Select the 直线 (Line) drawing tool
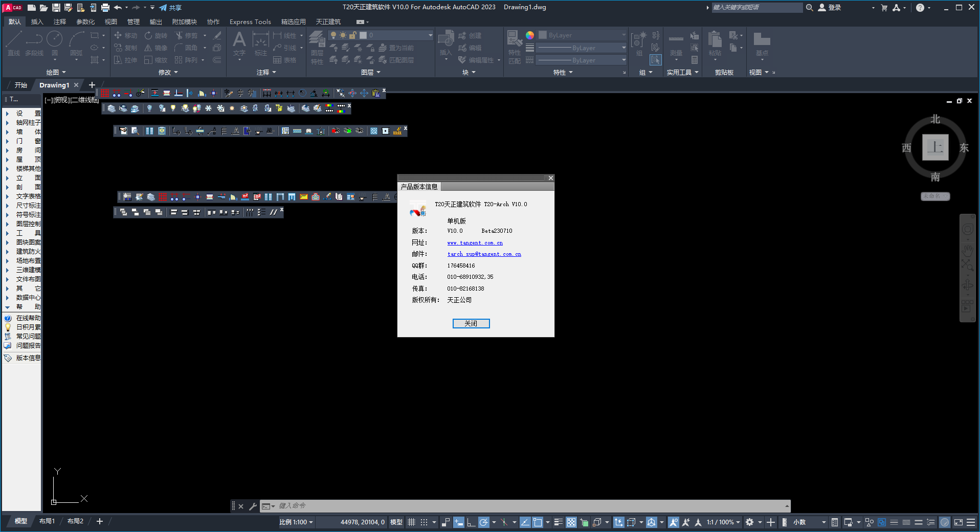Viewport: 980px width, 532px height. coord(14,43)
